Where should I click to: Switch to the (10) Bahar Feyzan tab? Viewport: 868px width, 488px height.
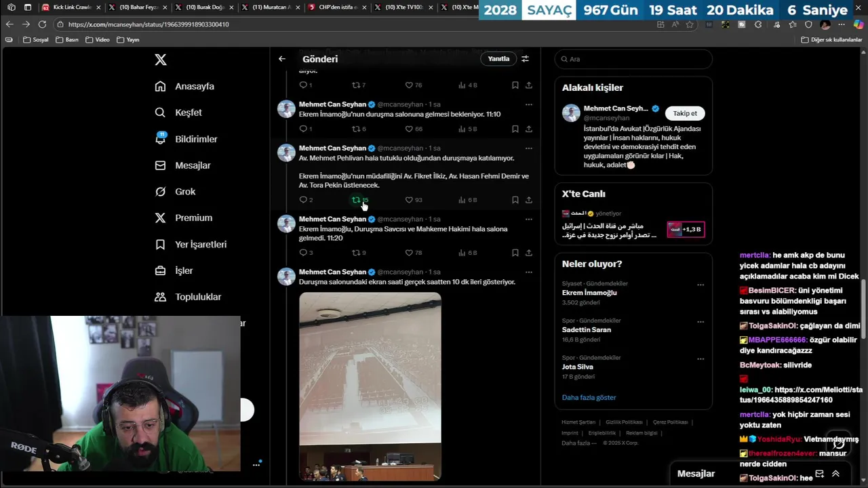pyautogui.click(x=138, y=7)
